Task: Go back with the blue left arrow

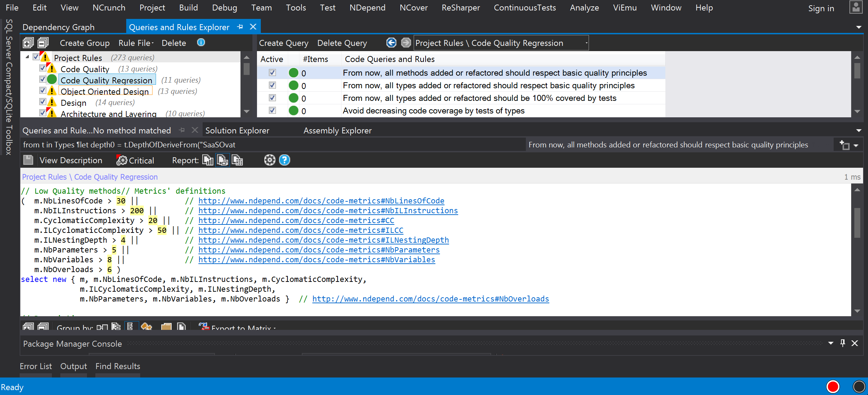Action: (x=391, y=42)
